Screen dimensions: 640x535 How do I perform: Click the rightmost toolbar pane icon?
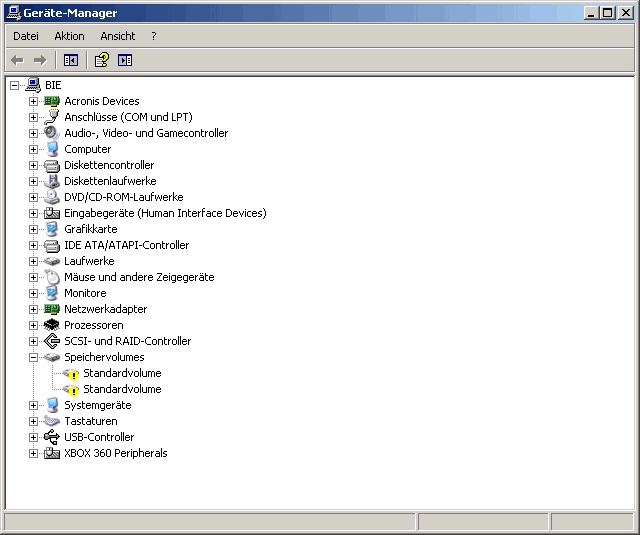click(125, 60)
